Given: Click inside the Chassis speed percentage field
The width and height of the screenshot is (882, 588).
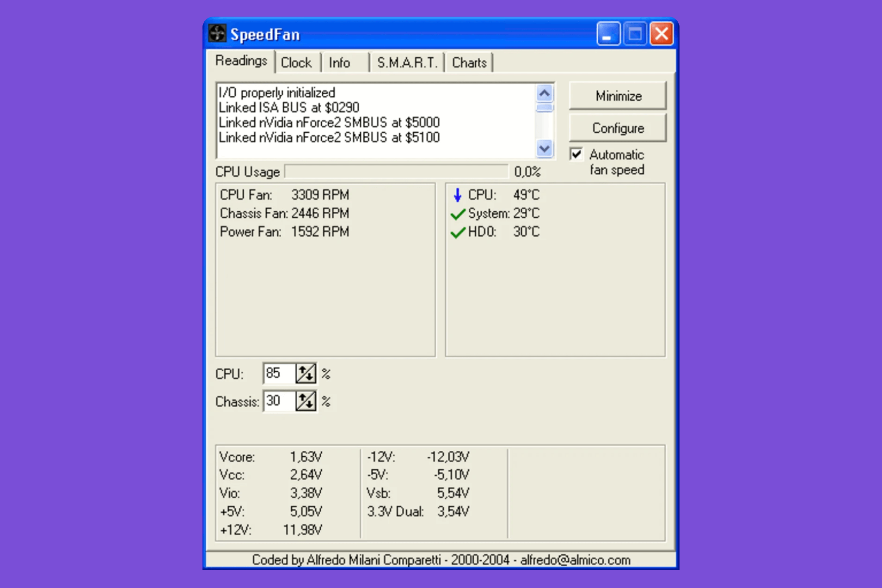Looking at the screenshot, I should [279, 401].
